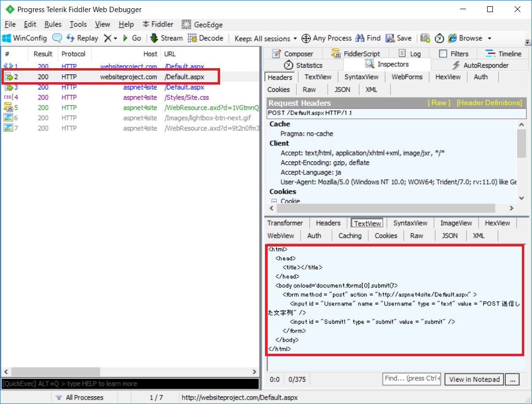This screenshot has width=532, height=404.
Task: Open the Tools menu
Action: 78,25
